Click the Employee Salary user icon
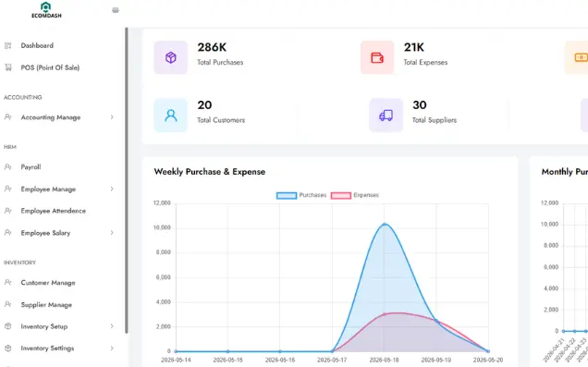Screen dimensions: 588x367 (8, 233)
